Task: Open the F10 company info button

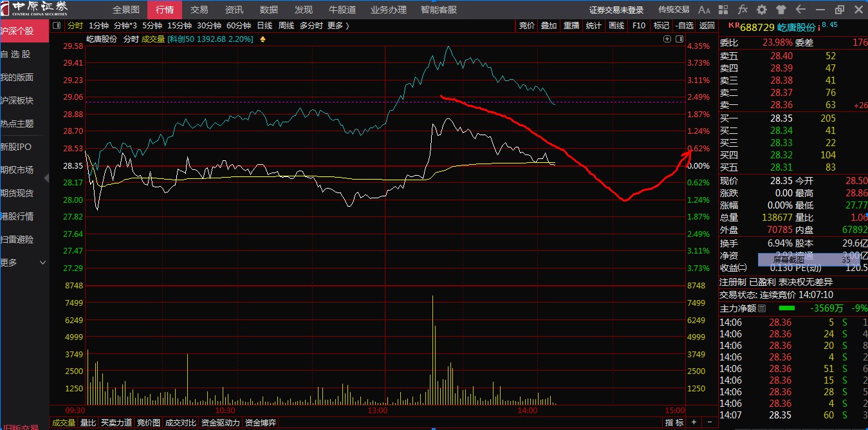Action: tap(639, 26)
